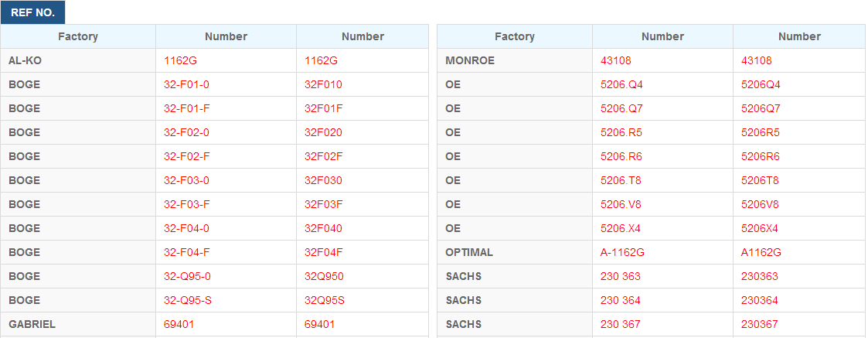This screenshot has height=338, width=868.
Task: Open BOGE reference 32-F01-0
Action: pyautogui.click(x=186, y=85)
